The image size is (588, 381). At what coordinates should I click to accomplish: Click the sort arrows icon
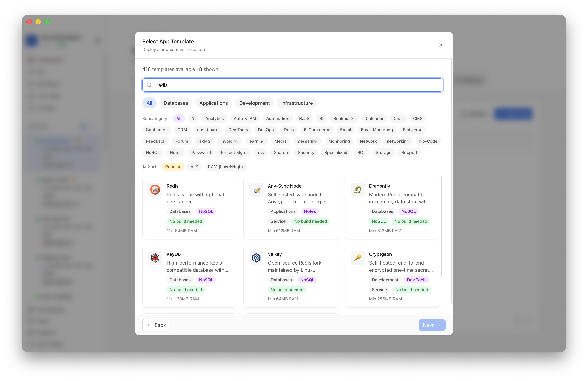tap(144, 167)
